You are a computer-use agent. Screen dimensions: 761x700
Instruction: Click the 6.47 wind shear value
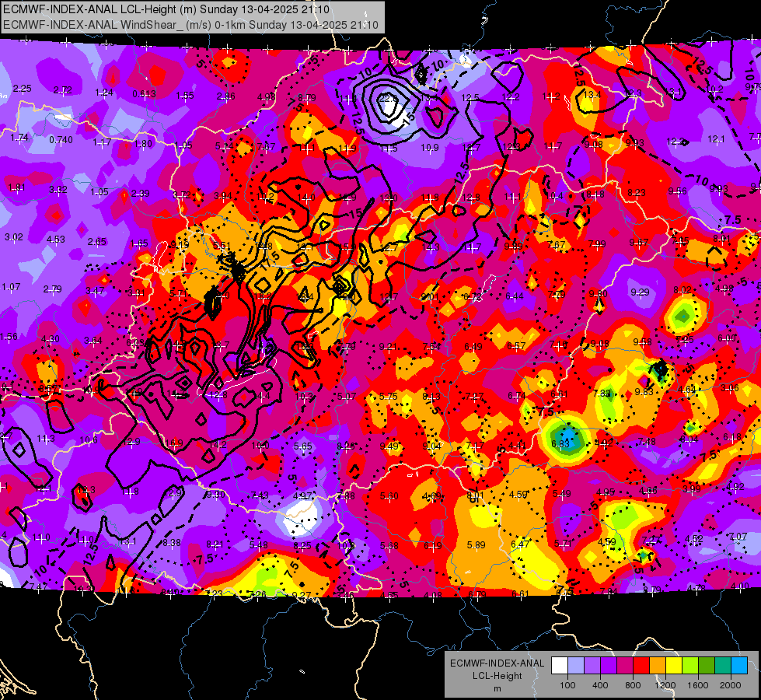(x=520, y=544)
